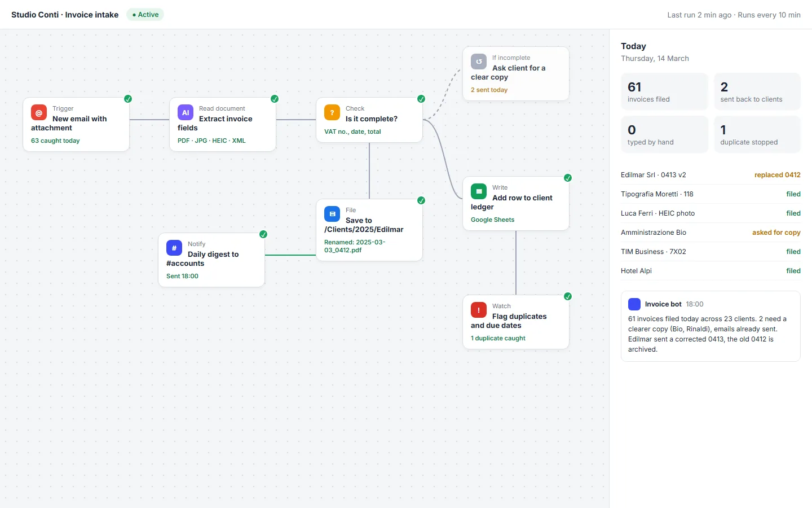Click green checkmark on Extract invoice fields node
Viewport: 812px width, 508px height.
click(275, 99)
